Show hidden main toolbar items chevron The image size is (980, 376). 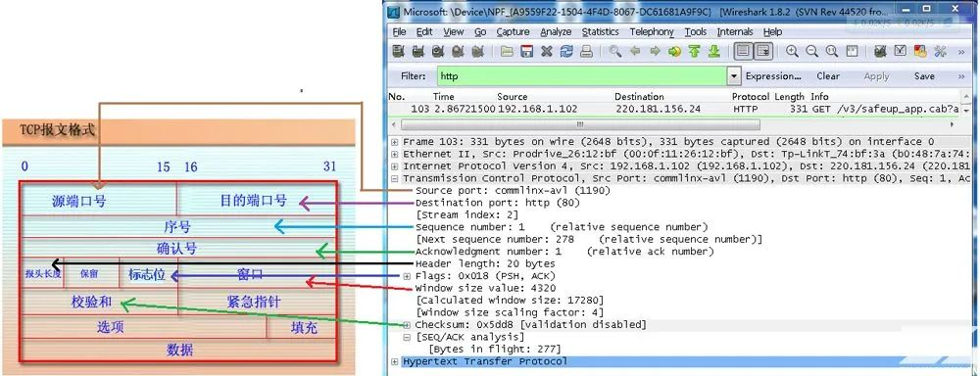tap(961, 52)
